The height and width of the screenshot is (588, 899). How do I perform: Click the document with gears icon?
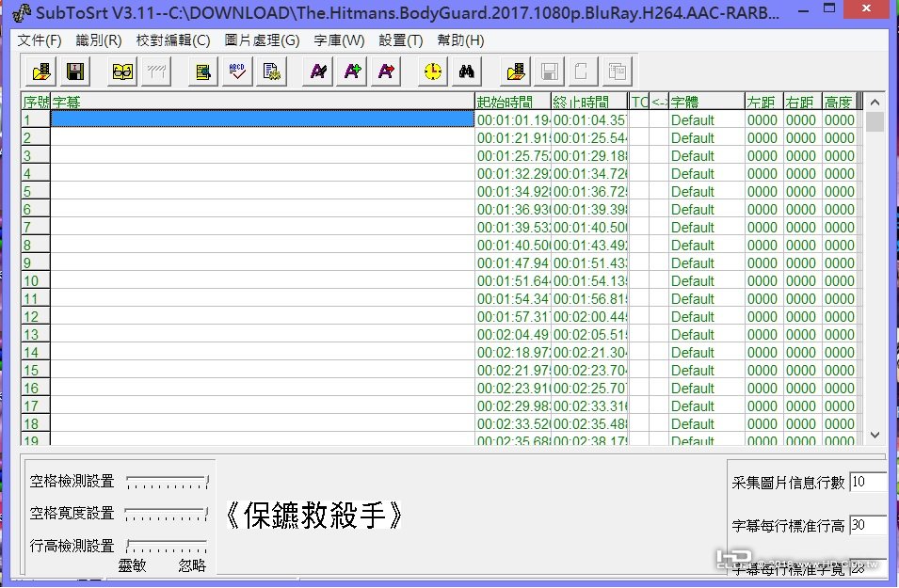coord(271,72)
